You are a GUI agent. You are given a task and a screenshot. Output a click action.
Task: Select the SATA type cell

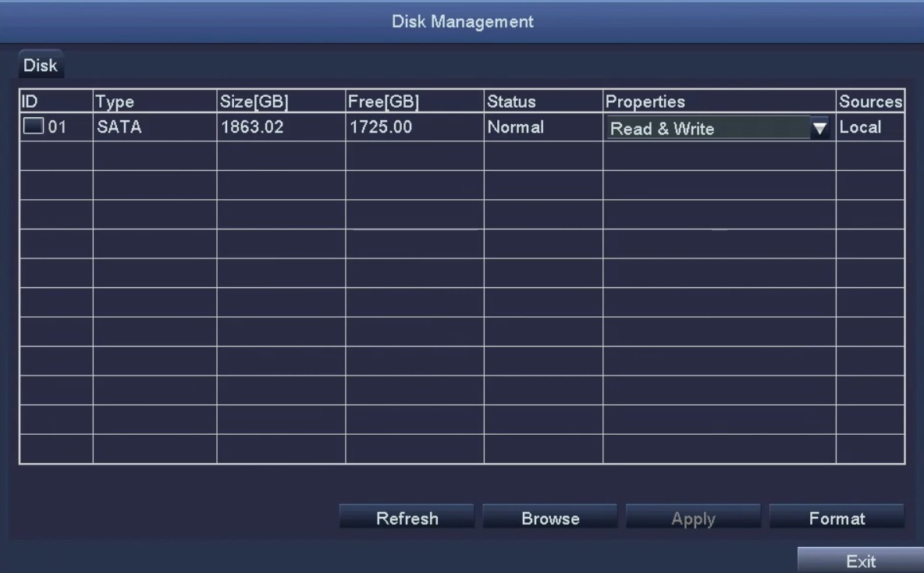(x=155, y=126)
